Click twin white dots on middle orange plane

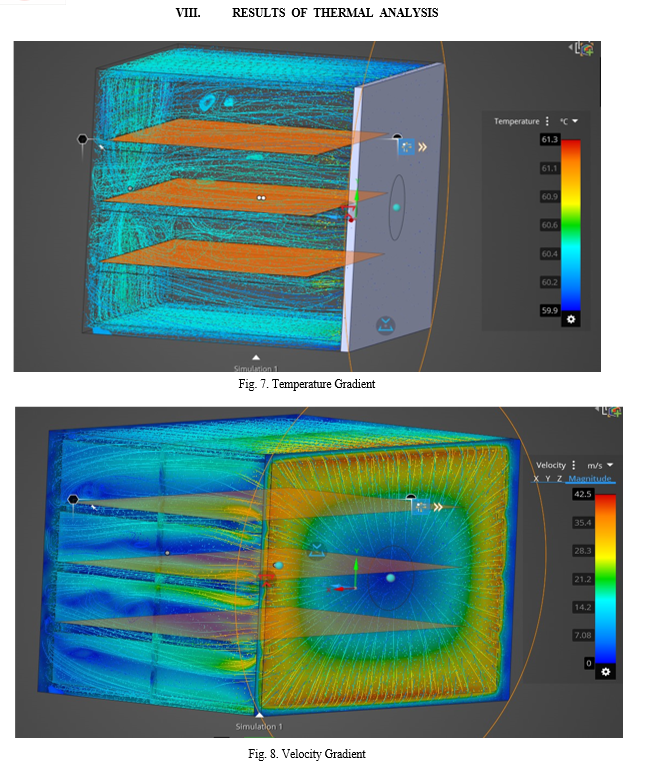click(261, 198)
